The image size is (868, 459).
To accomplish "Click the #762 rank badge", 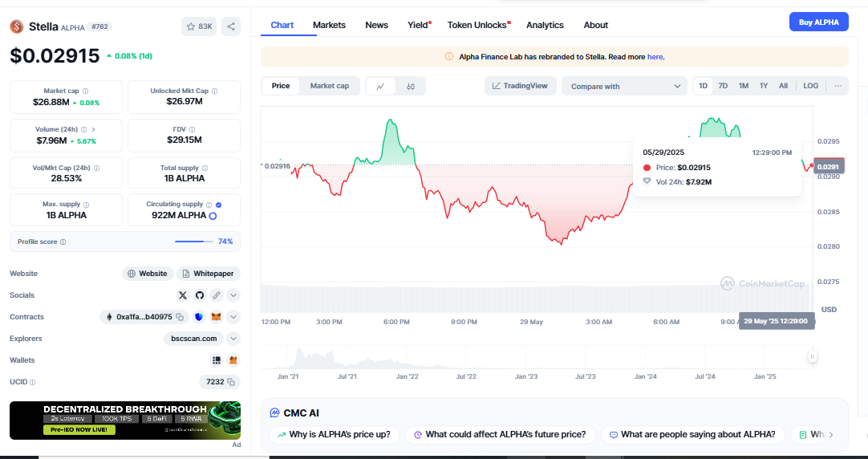I will point(99,26).
